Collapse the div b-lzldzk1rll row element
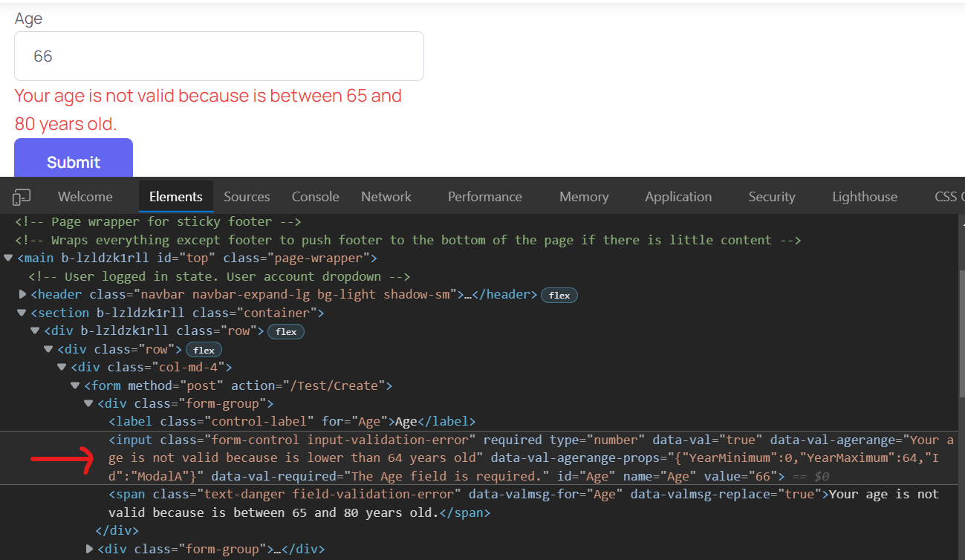 [x=35, y=331]
